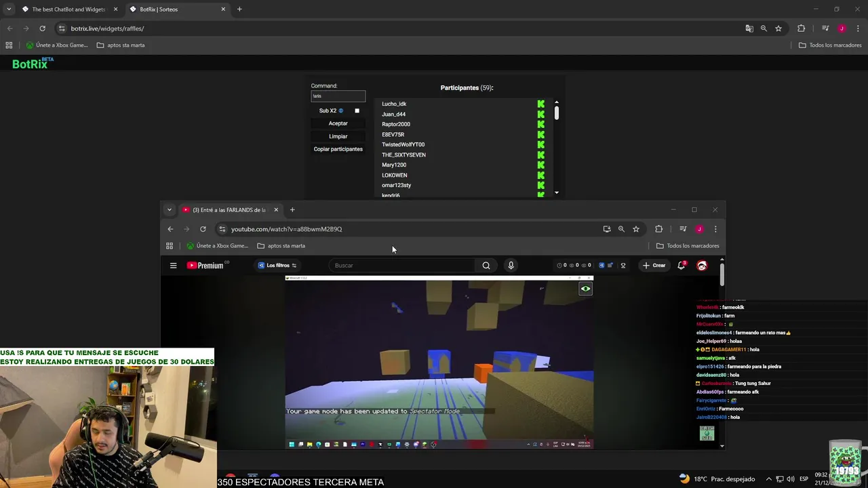Open Los filtros dropdown on YouTube
Screen dimensions: 868x488
coord(277,266)
